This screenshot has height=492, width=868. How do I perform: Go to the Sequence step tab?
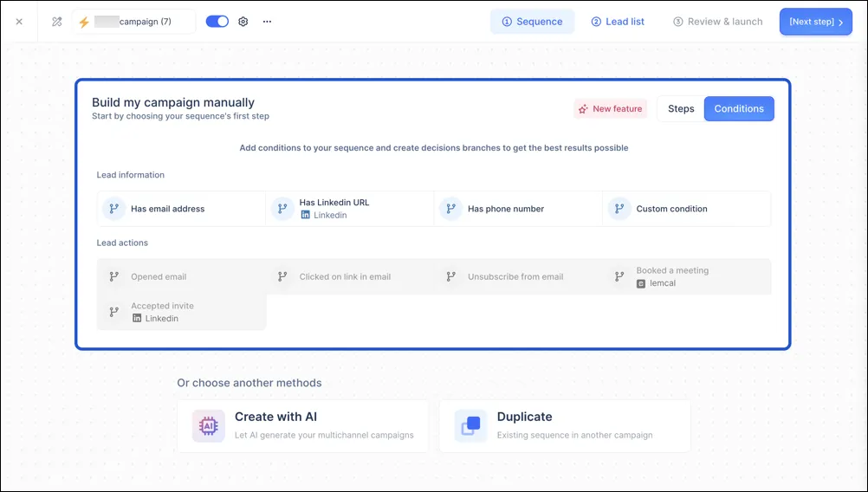click(532, 22)
